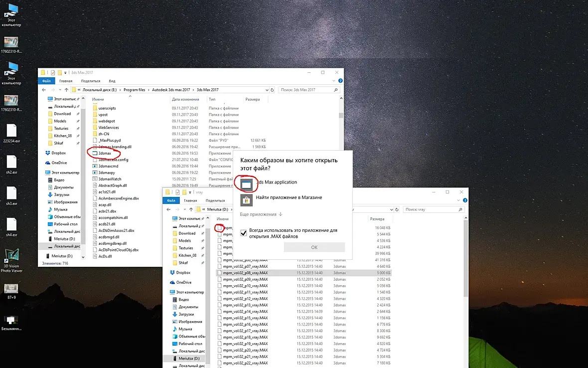Navigate to Meriutsa (D:) breadcrumb in vray window

click(x=217, y=209)
